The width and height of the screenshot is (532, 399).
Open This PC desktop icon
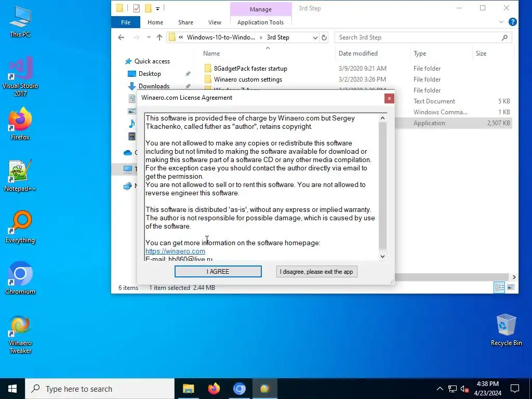coord(20,21)
